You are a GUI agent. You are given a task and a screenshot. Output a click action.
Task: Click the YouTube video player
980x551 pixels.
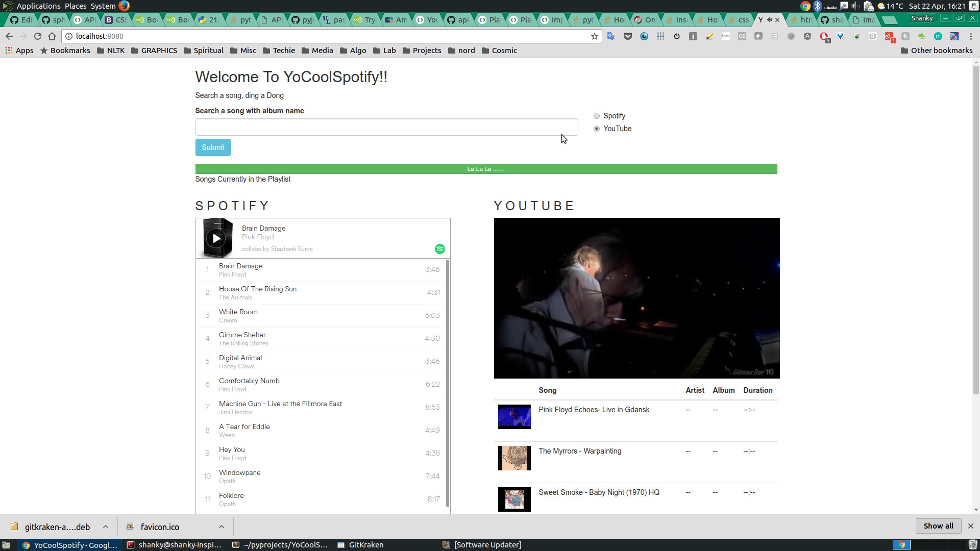click(x=636, y=298)
